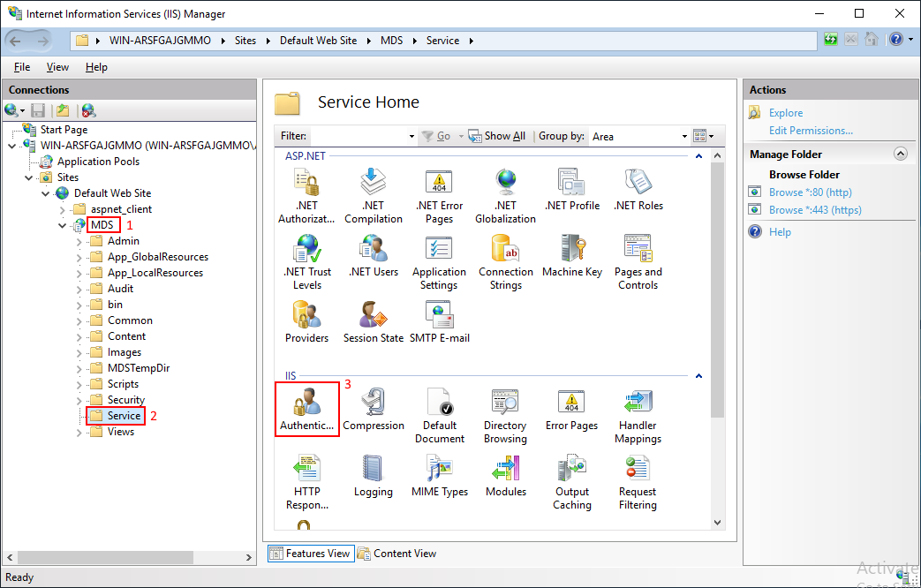The height and width of the screenshot is (588, 921).
Task: Switch to Features View tab
Action: (312, 554)
